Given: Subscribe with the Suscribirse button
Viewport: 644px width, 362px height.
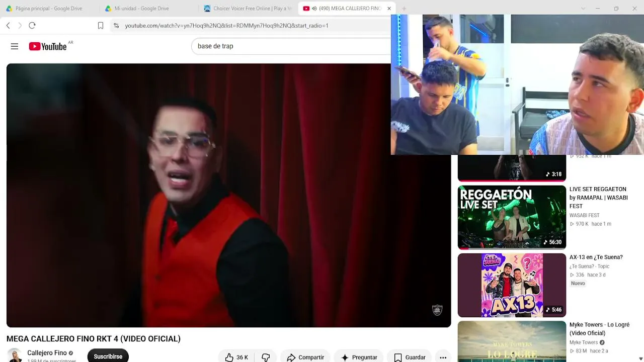Looking at the screenshot, I should (108, 356).
